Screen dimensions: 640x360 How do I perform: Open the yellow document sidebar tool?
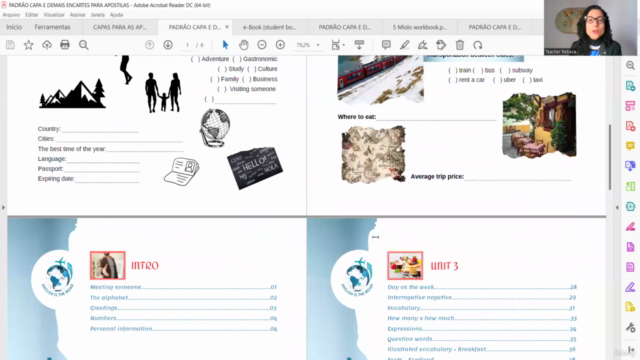pos(630,307)
